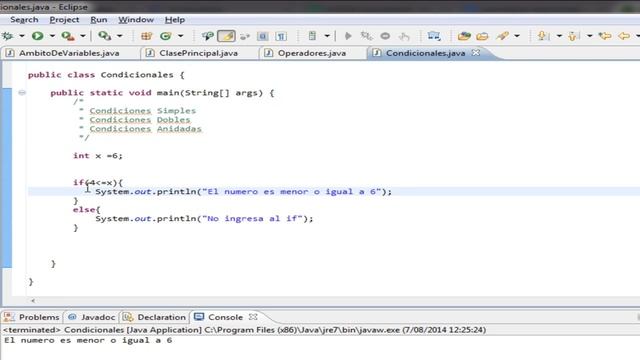
Task: Expand the dropdown beside the coverage run icon
Action: tap(82, 36)
